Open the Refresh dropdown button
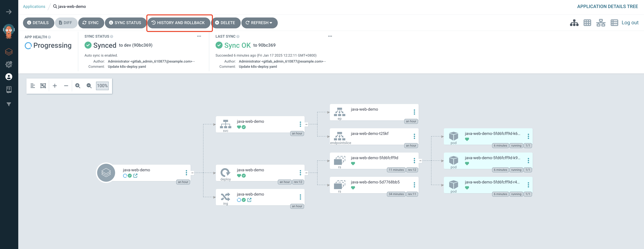 [x=259, y=23]
